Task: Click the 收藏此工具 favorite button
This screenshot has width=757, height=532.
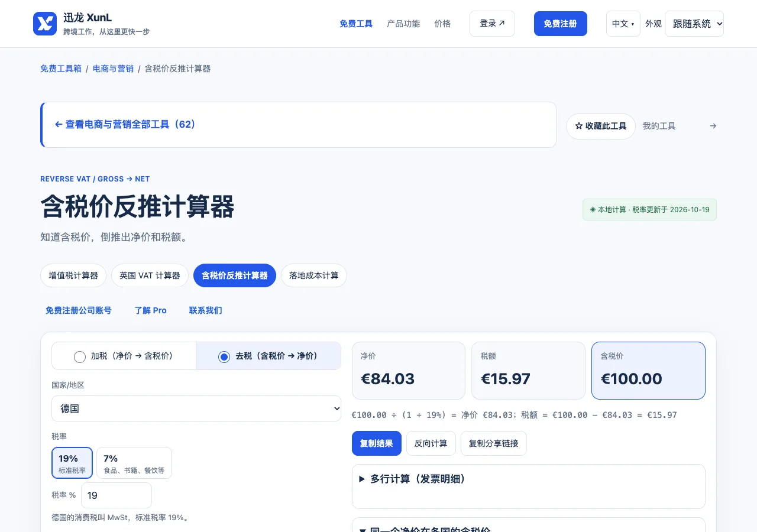Action: [601, 126]
